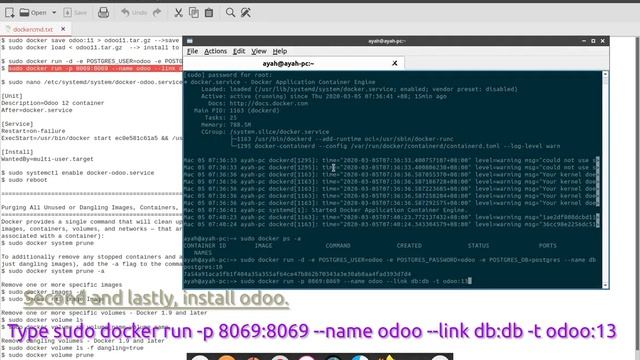Click the terminal scrollbar down arrow

tap(605, 285)
